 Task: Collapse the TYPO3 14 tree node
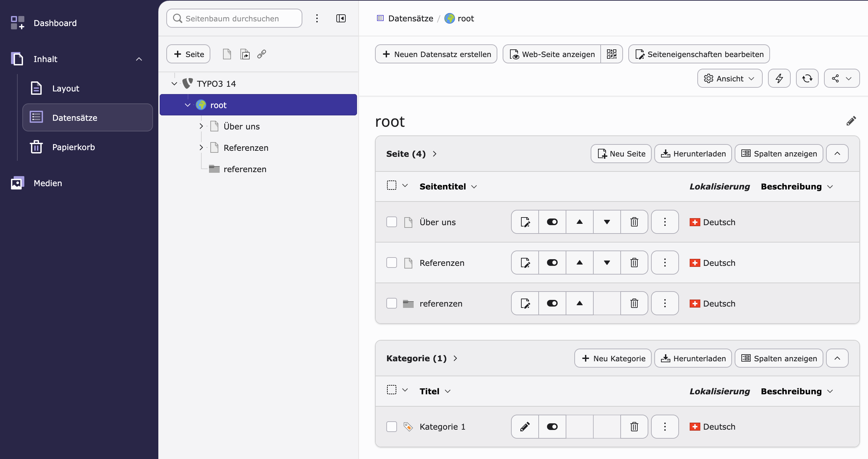[x=174, y=84]
